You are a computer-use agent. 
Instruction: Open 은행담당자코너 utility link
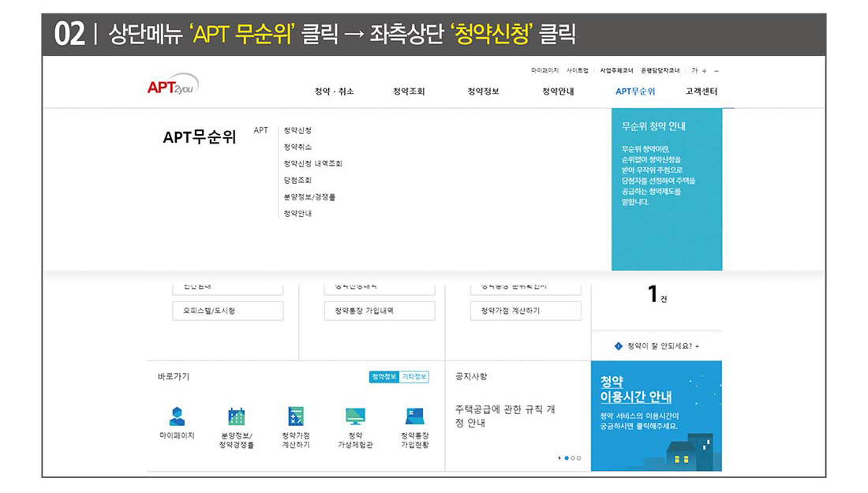pyautogui.click(x=660, y=71)
